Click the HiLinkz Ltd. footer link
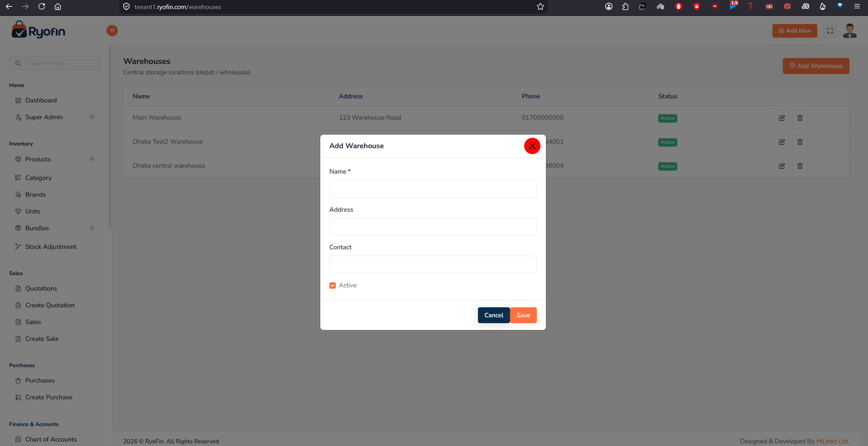This screenshot has height=446, width=868. click(833, 441)
